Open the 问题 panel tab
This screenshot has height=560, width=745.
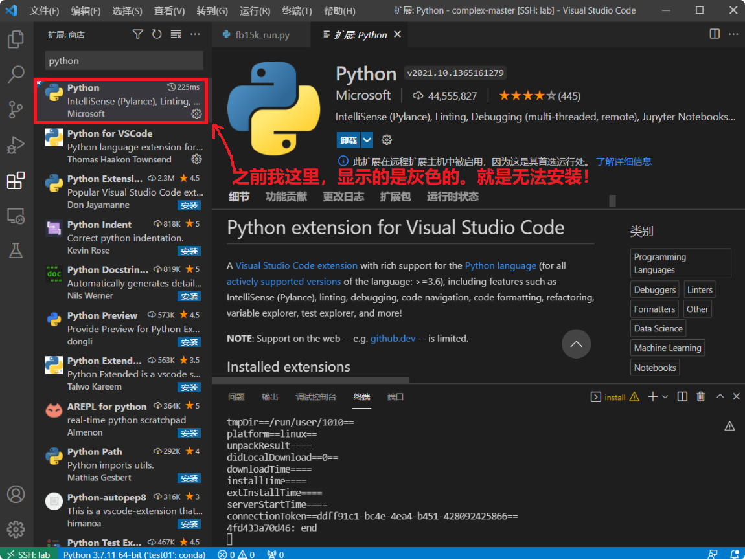[x=236, y=397]
